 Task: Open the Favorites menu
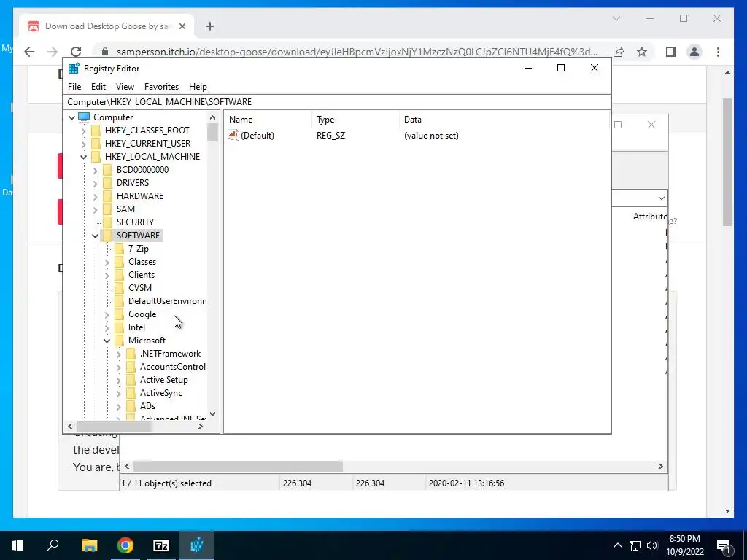161,87
